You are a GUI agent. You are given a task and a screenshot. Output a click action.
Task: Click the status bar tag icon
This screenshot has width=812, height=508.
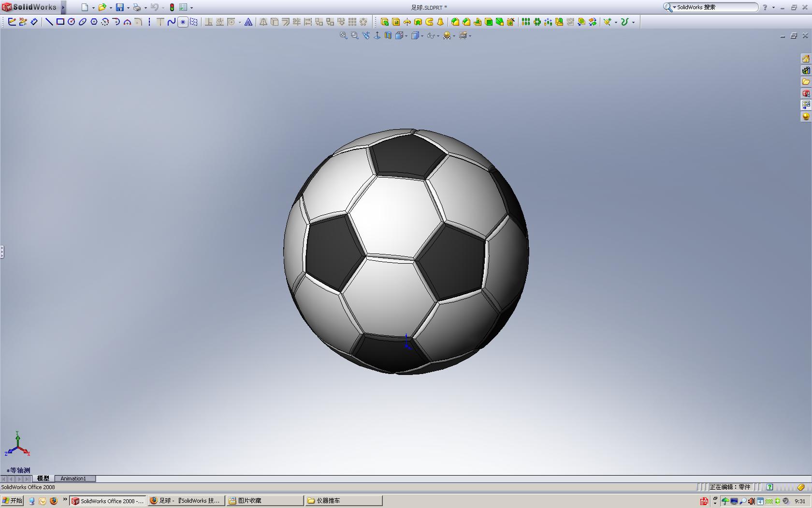coord(801,487)
